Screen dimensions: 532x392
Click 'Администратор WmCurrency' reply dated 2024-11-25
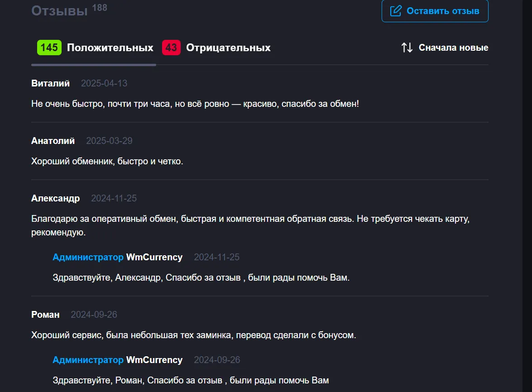117,257
